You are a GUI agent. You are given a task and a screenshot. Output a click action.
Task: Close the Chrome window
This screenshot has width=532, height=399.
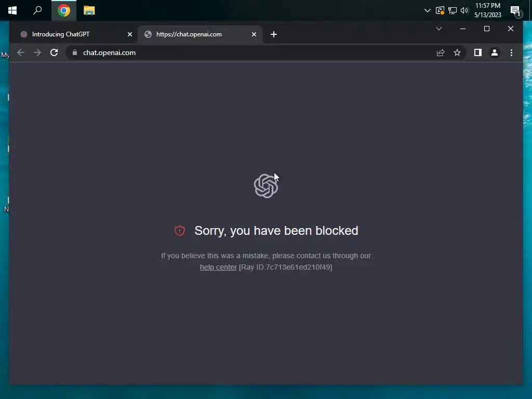510,29
